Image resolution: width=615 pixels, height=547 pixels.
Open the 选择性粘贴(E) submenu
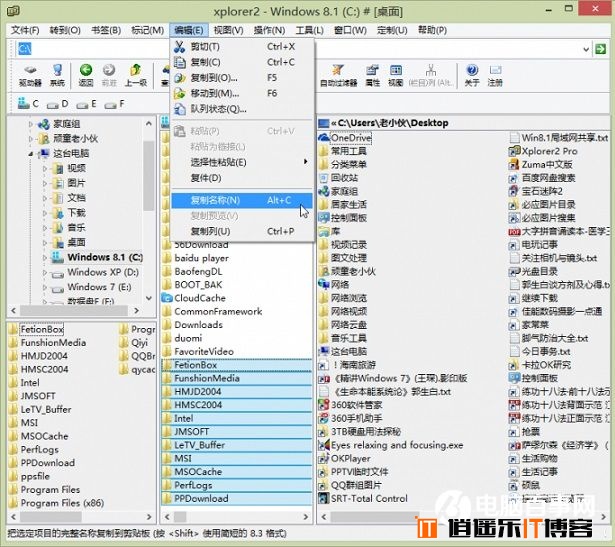(x=242, y=162)
